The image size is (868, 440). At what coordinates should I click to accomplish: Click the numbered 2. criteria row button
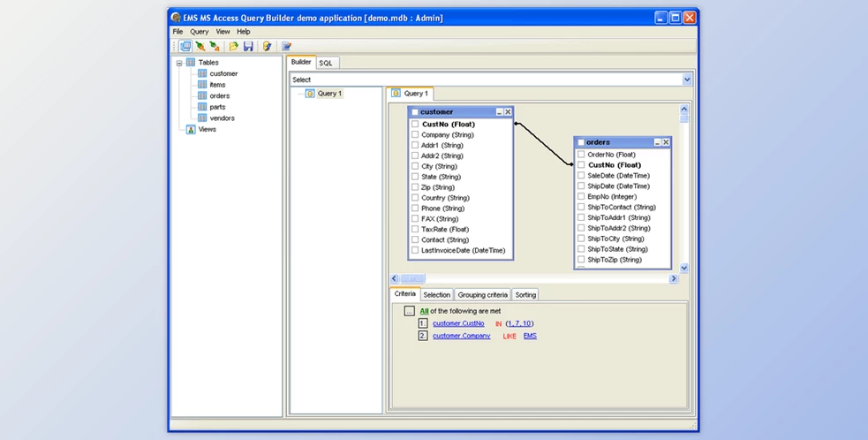tap(423, 336)
